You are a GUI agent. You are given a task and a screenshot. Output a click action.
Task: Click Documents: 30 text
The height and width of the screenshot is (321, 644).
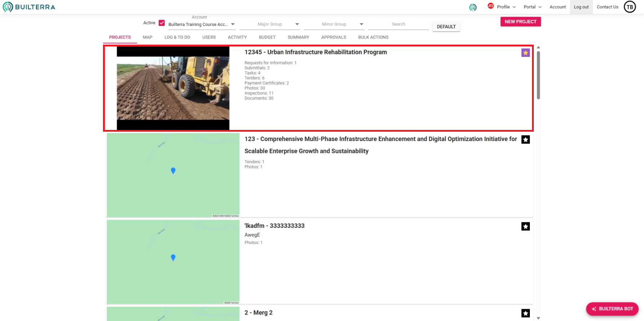pos(259,98)
